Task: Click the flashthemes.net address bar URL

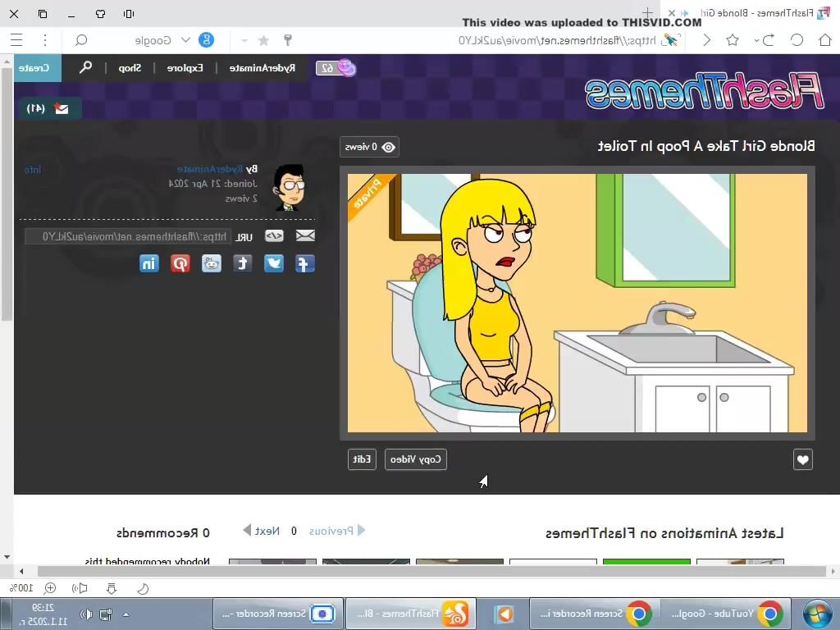Action: (557, 40)
